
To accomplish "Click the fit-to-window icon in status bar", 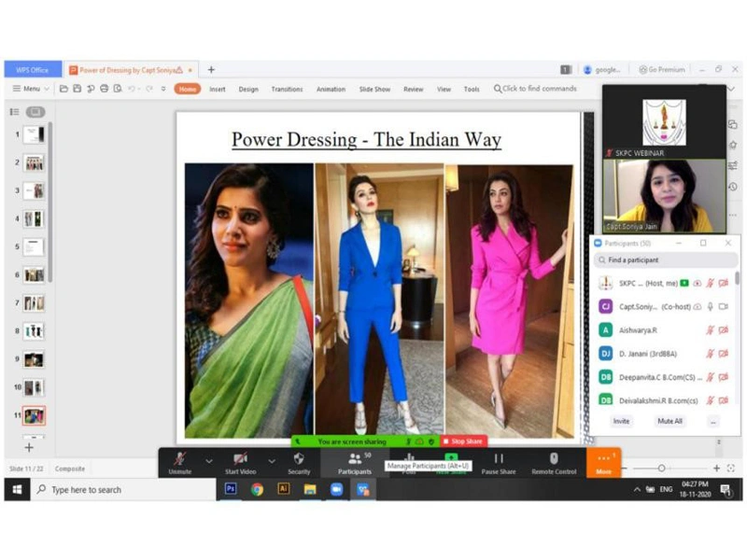I will (731, 469).
